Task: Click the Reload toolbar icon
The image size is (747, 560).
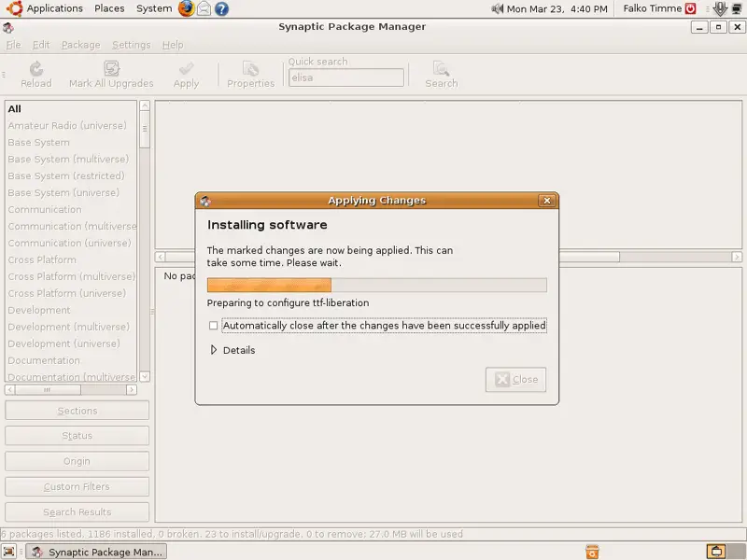Action: pyautogui.click(x=36, y=69)
